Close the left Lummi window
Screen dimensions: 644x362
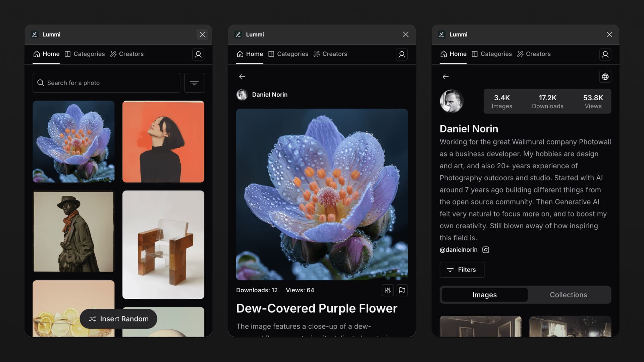pyautogui.click(x=202, y=35)
